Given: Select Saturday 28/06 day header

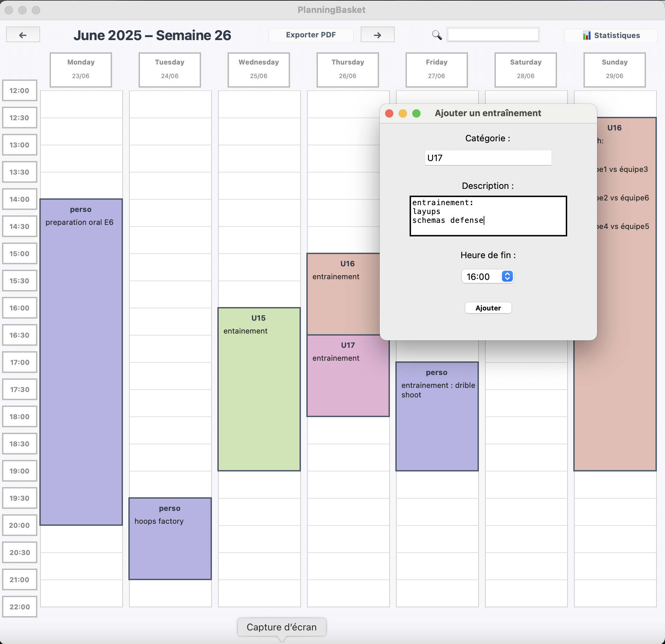Looking at the screenshot, I should [x=526, y=70].
